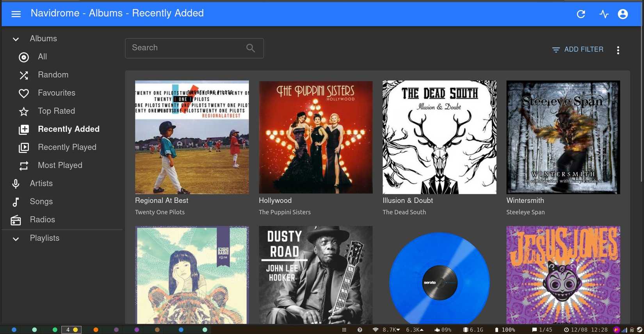Open artist The Puppini Sisters
The height and width of the screenshot is (334, 644).
[285, 212]
